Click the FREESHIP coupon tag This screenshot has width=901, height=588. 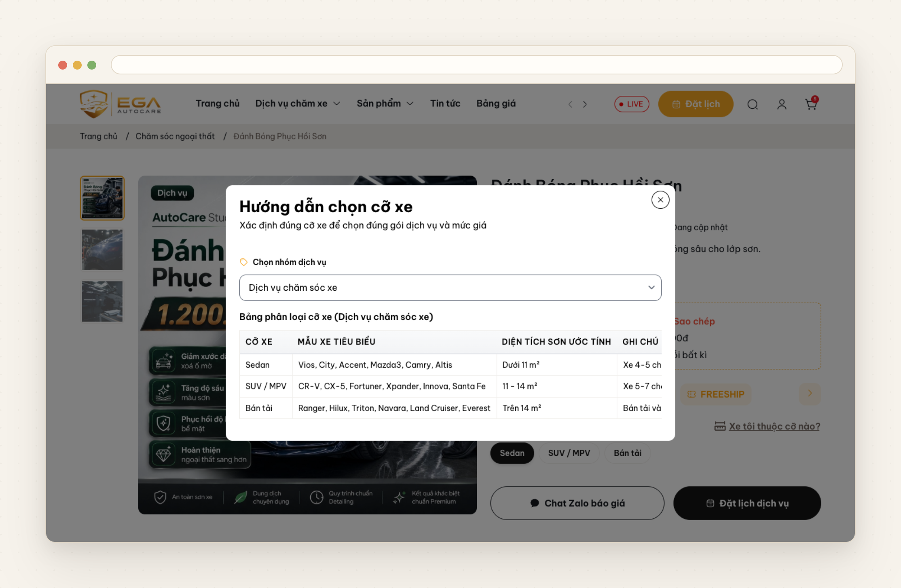(x=716, y=394)
